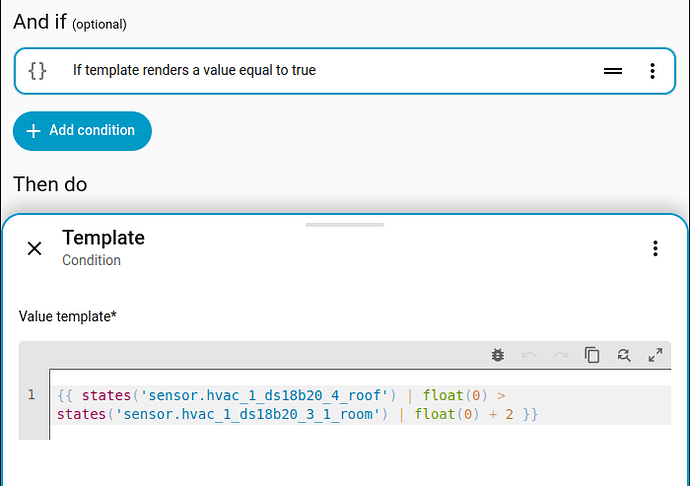Open the template condition row

pyautogui.click(x=345, y=71)
